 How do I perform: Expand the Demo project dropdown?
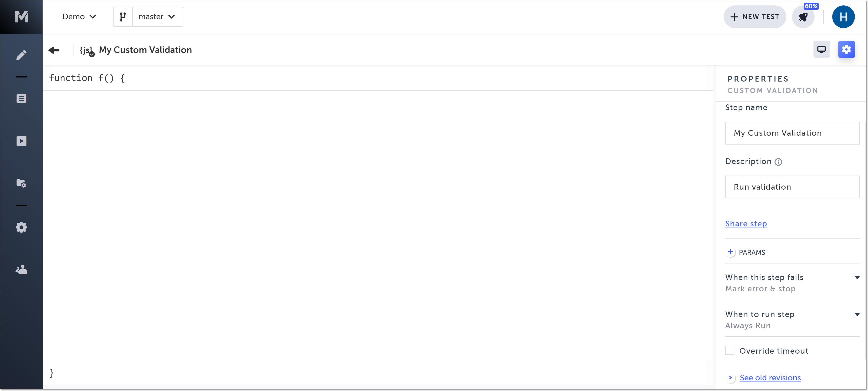79,17
